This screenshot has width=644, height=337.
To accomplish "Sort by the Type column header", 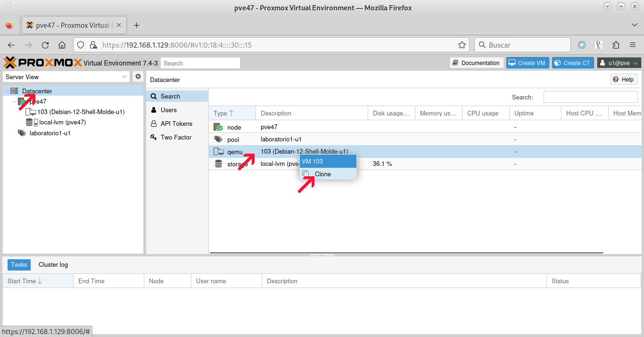I will [232, 113].
